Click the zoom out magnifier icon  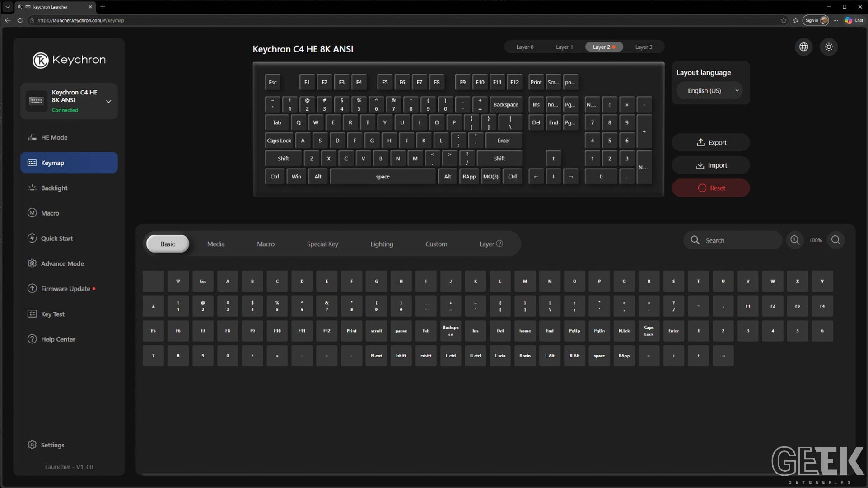coord(836,240)
